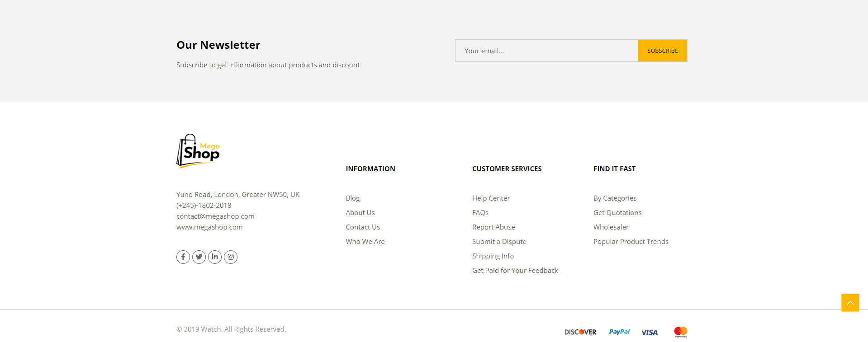
Task: Select the Wholesaler link
Action: 611,227
